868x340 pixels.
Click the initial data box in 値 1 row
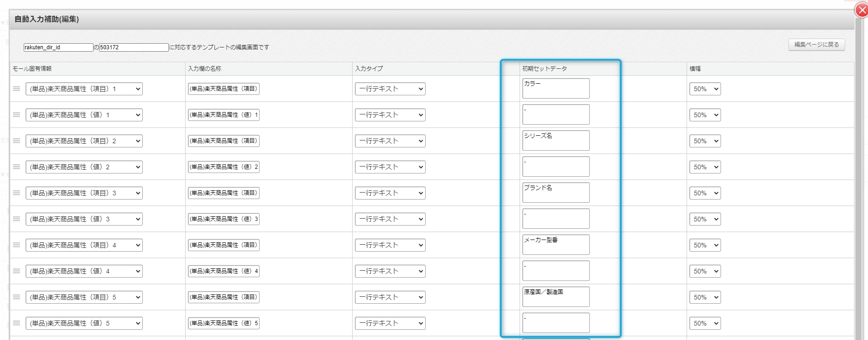pos(556,114)
